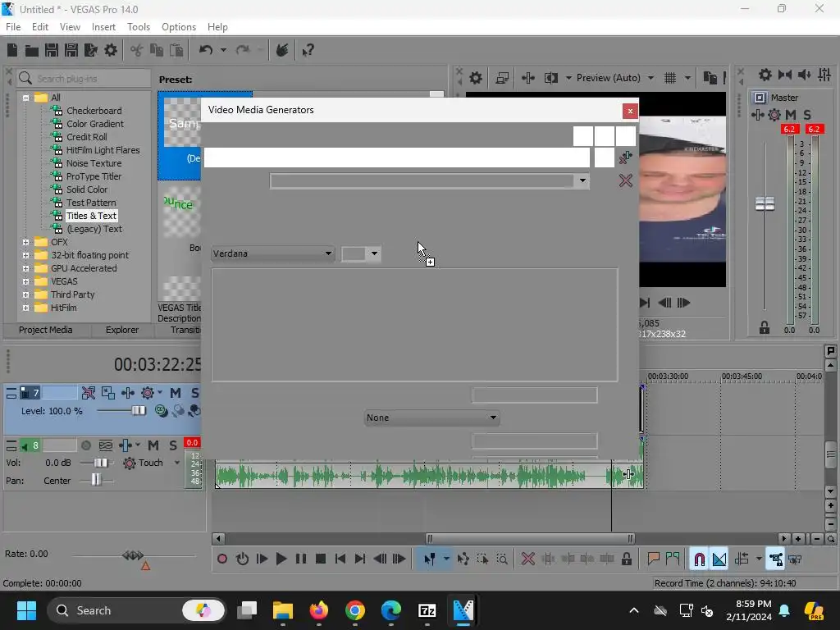Click the text entry area in Media Generators
Viewport: 840px width, 630px height.
point(414,325)
